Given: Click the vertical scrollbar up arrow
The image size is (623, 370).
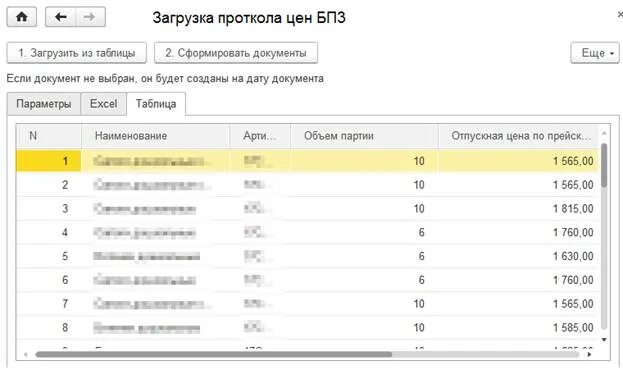Looking at the screenshot, I should [x=604, y=133].
